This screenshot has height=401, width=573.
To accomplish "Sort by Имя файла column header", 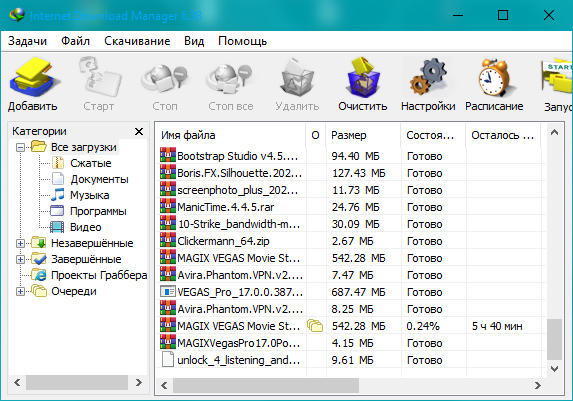I will tap(231, 135).
